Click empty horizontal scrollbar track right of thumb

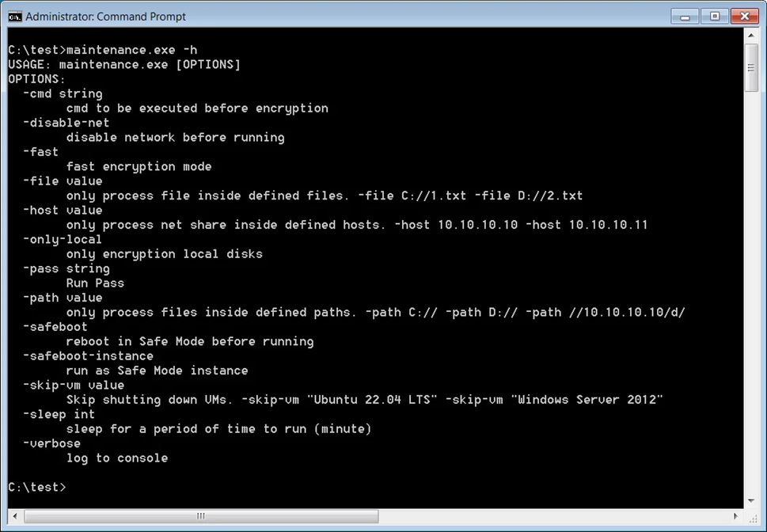coord(552,516)
